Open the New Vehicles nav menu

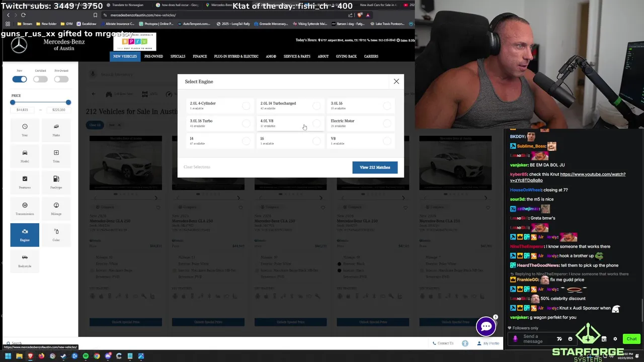pos(125,56)
